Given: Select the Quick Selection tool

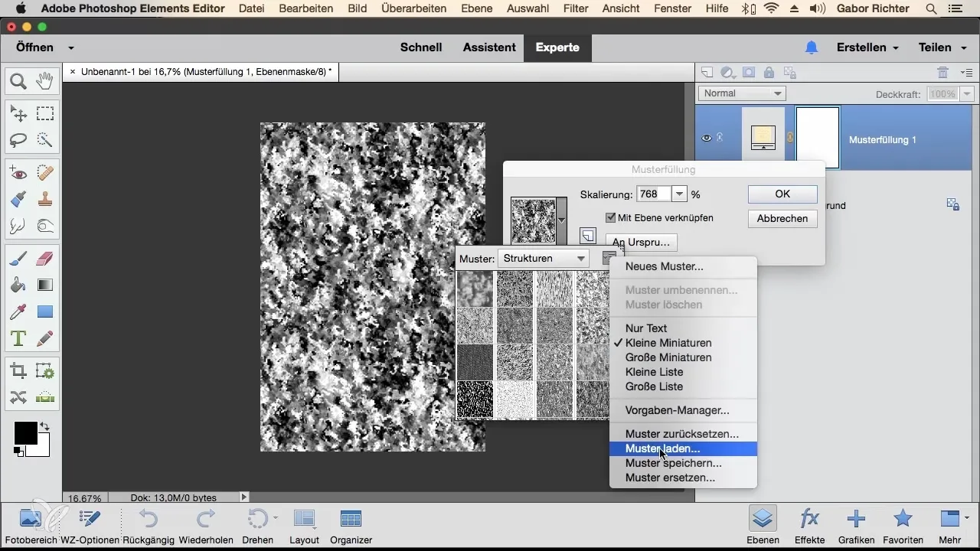Looking at the screenshot, I should [45, 140].
